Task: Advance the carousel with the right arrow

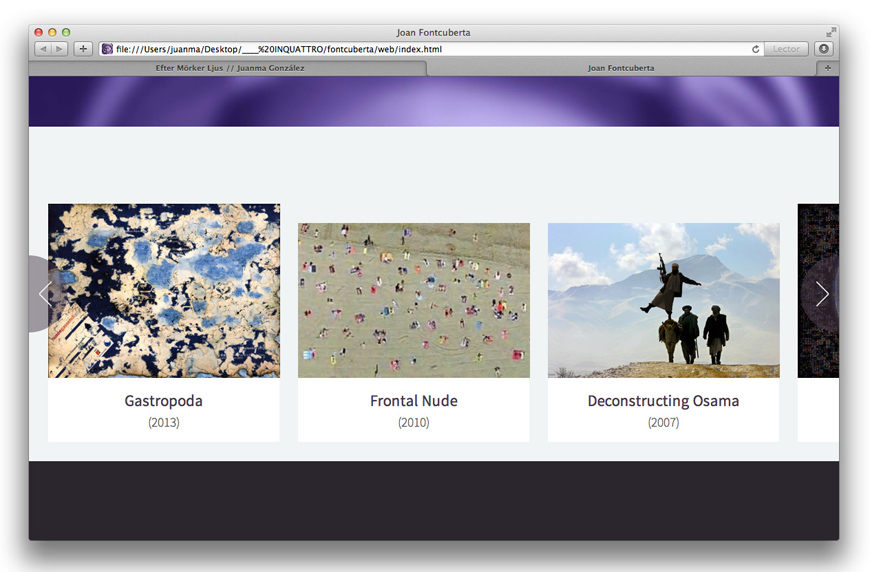Action: 821,294
